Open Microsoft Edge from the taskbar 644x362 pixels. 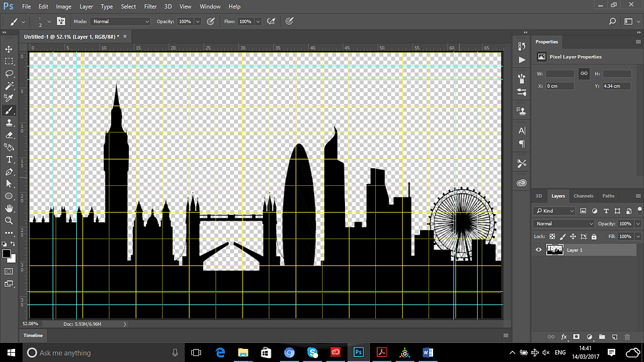(x=220, y=353)
